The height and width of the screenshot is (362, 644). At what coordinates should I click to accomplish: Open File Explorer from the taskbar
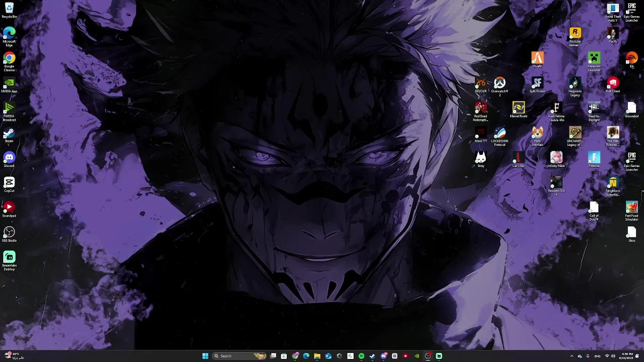click(x=317, y=356)
